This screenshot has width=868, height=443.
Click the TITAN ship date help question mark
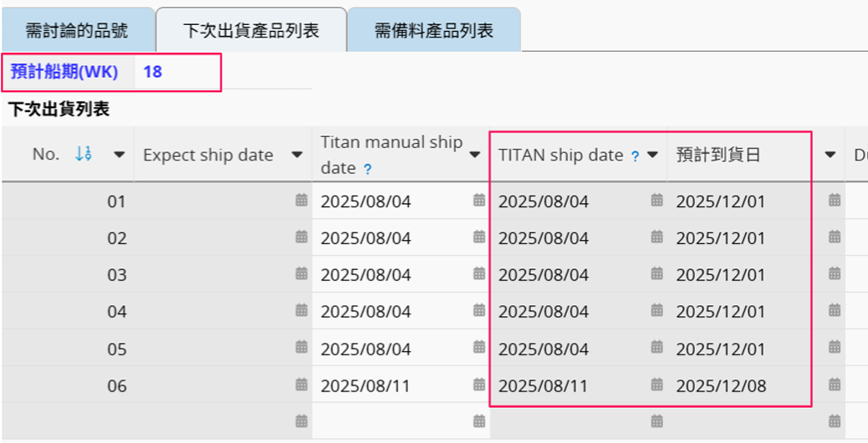click(x=635, y=155)
